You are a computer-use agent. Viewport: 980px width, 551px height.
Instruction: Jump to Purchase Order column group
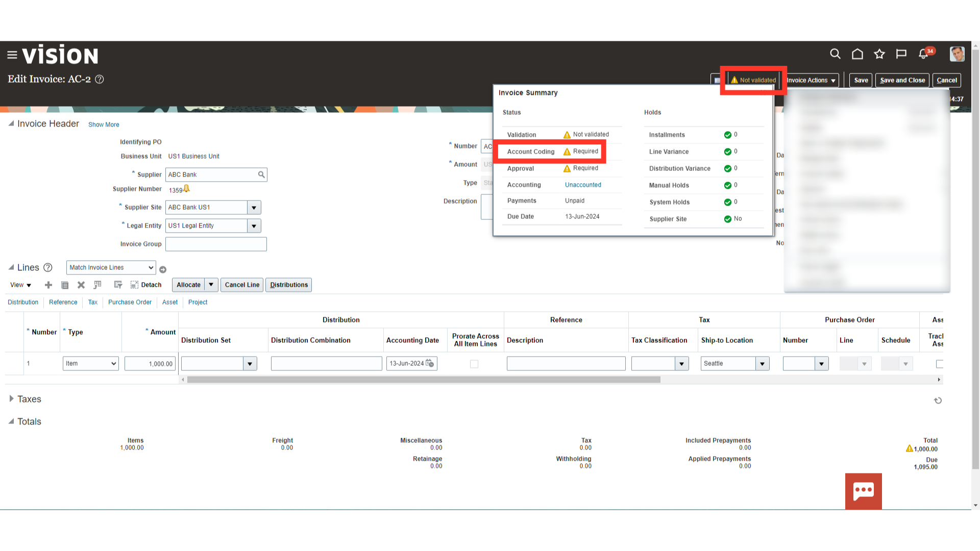(130, 302)
